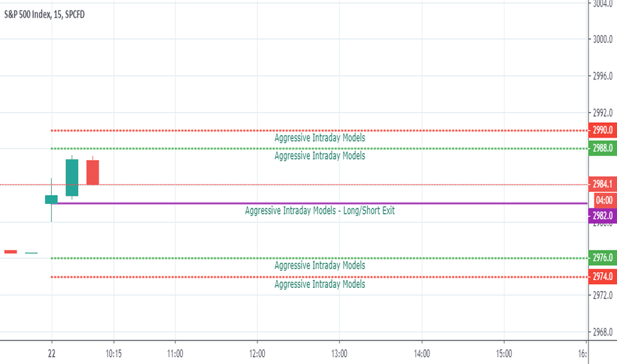
Task: Select Aggressive Intraday Models label under 2990.0 line
Action: point(320,138)
